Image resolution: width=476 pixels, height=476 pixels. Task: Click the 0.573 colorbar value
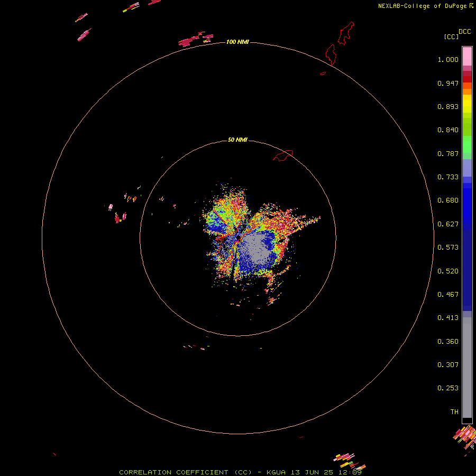pos(448,248)
